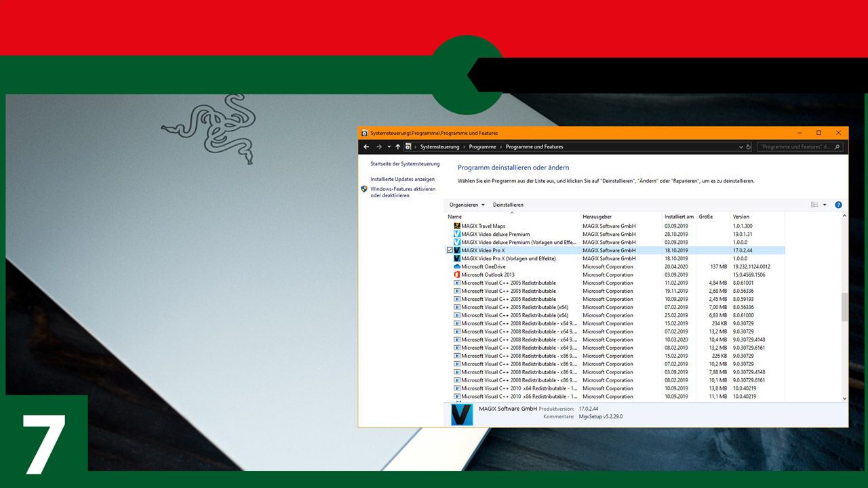868x488 pixels.
Task: Click the shield icon next to Windows-Features
Action: [x=364, y=190]
